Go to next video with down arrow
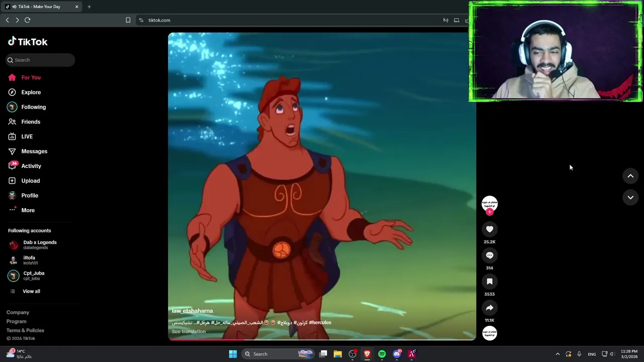 [x=630, y=198]
